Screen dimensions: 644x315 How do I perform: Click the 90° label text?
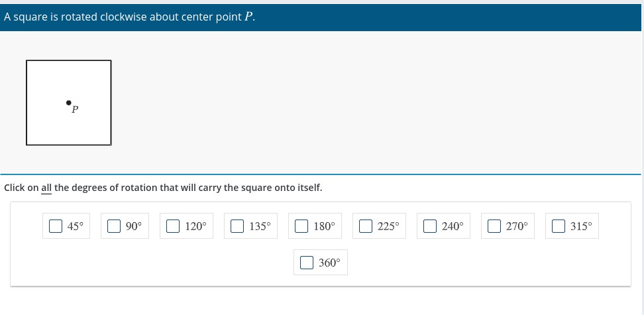(133, 226)
